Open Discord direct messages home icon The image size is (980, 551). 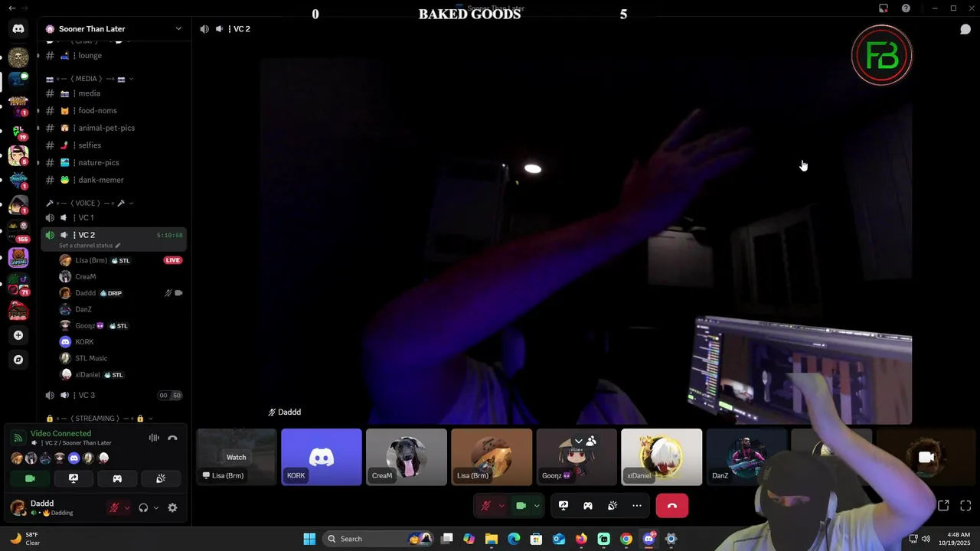[x=18, y=28]
